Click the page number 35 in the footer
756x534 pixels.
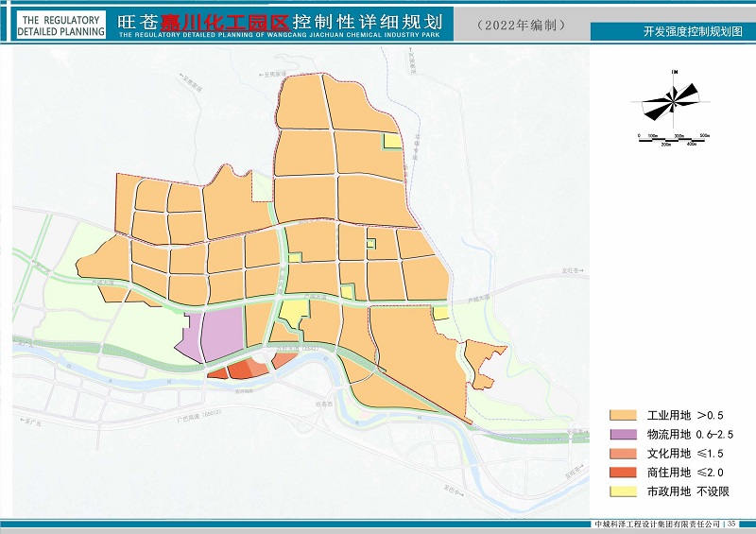(x=732, y=525)
